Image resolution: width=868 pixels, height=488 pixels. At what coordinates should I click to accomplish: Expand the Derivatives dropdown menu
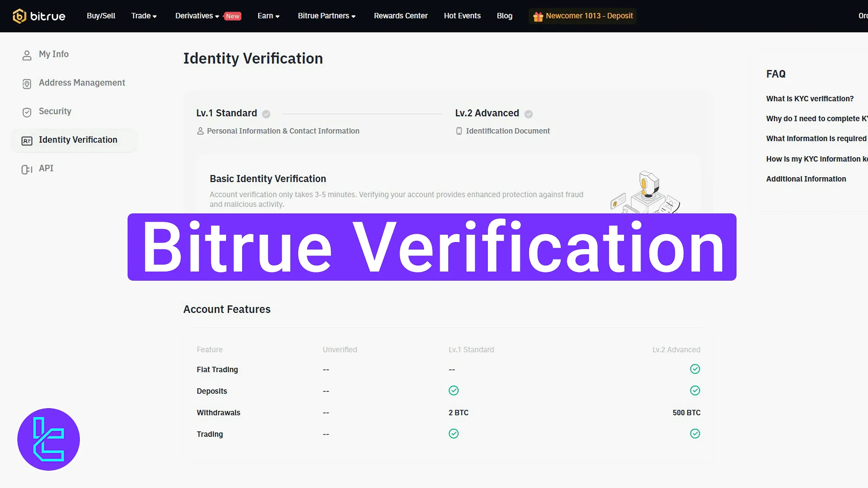pyautogui.click(x=197, y=16)
